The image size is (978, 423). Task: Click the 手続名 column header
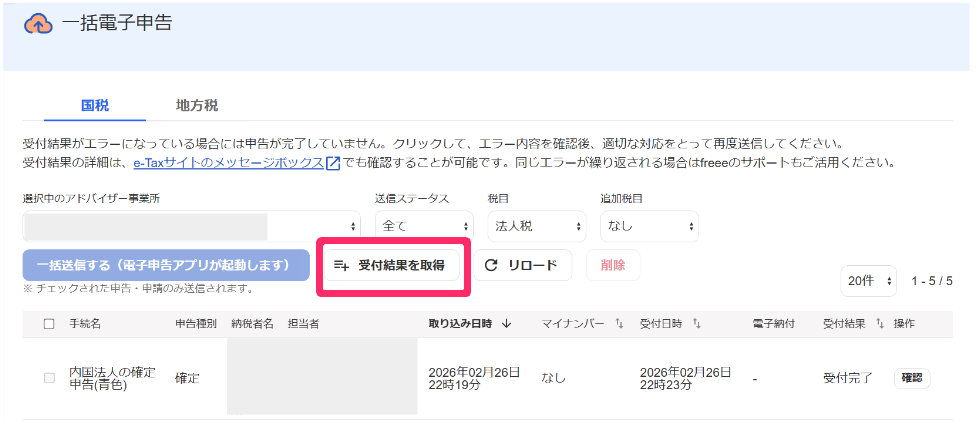85,324
